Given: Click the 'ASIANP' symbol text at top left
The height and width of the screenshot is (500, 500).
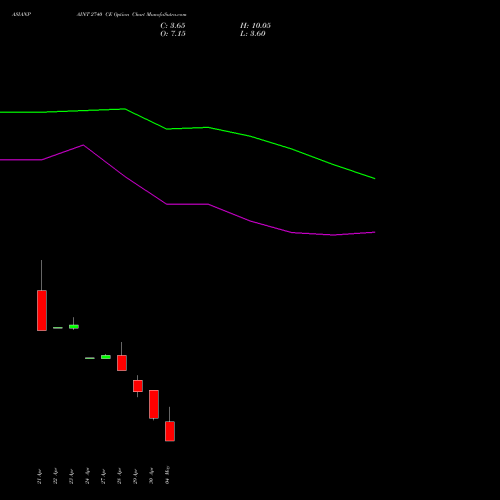Looking at the screenshot, I should 22,14.
